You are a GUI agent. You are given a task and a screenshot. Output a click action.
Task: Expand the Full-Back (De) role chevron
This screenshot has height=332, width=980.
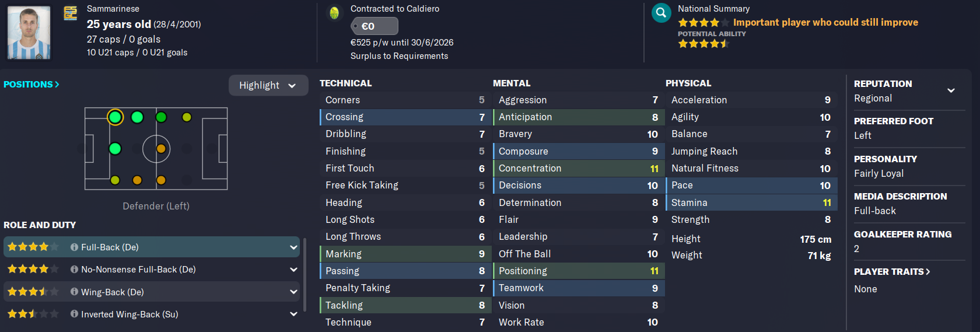pyautogui.click(x=293, y=247)
